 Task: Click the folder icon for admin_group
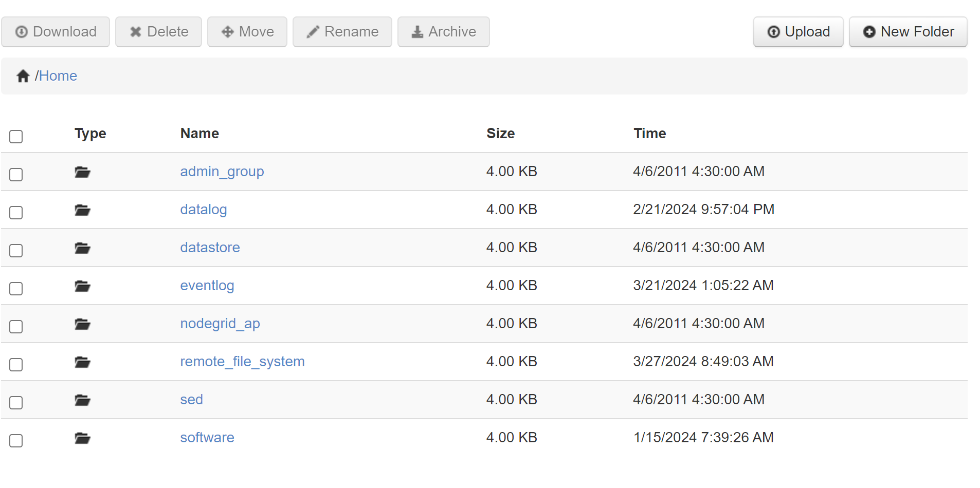coord(82,172)
